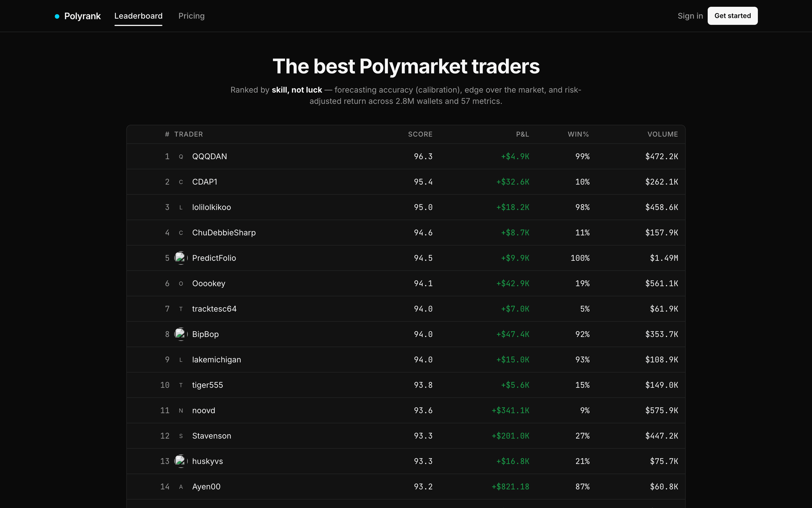Click the volume value $75.7K
Viewport: 812px width, 508px height.
[x=664, y=461]
